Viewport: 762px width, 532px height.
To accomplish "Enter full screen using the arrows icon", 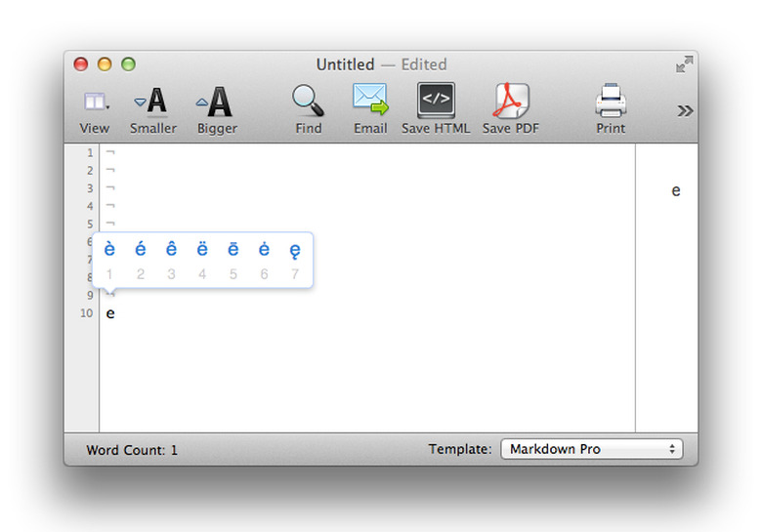I will coord(684,64).
